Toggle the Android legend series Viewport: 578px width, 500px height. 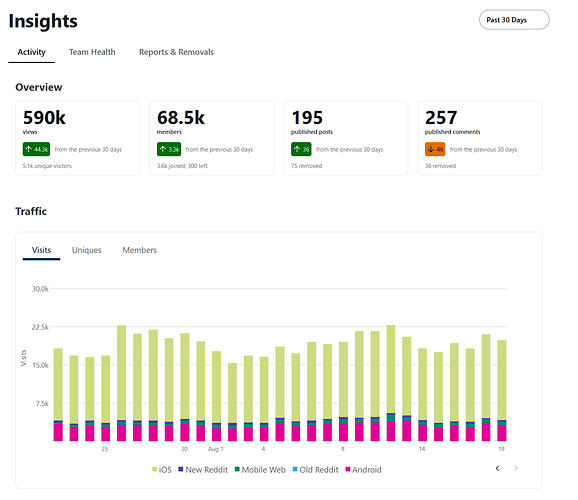point(363,469)
